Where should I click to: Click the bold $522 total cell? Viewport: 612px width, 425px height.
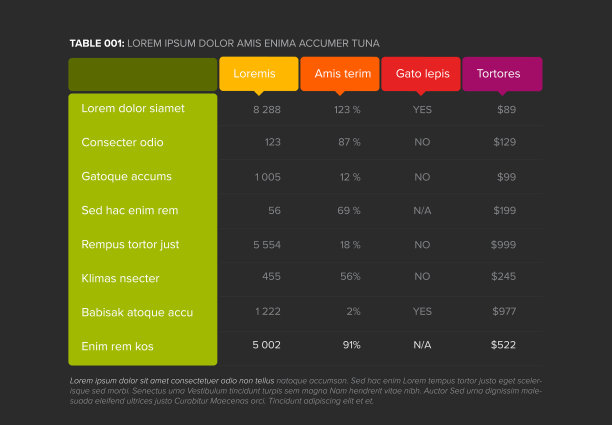point(503,345)
